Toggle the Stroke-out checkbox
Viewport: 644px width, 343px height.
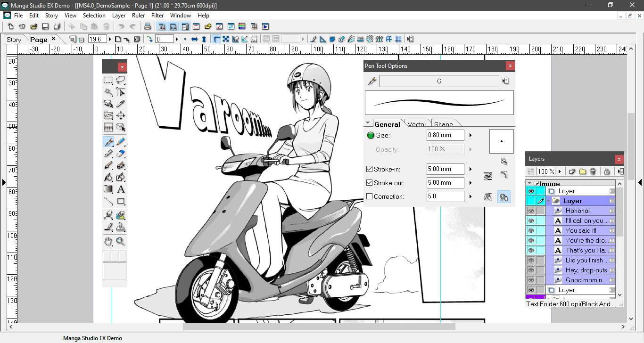(370, 183)
